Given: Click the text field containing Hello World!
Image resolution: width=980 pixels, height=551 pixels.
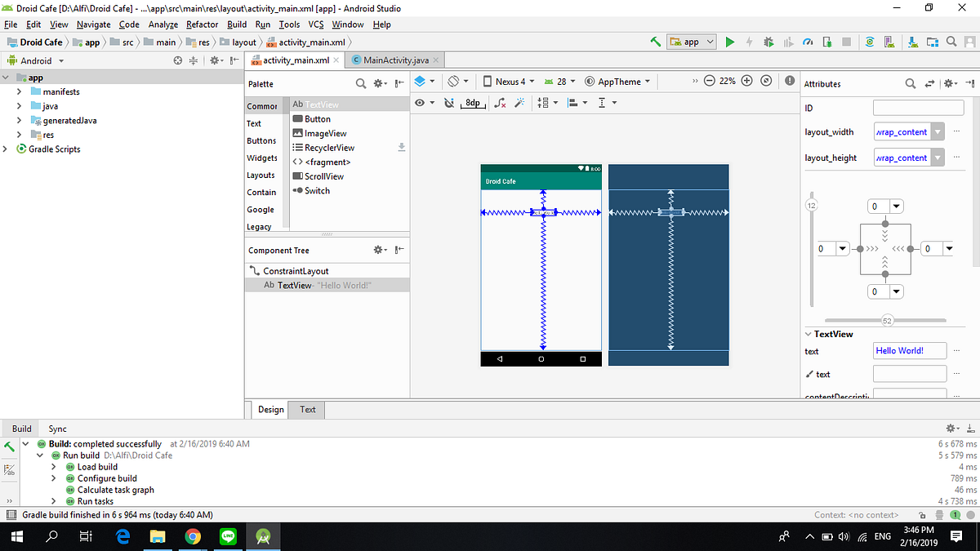Looking at the screenshot, I should pyautogui.click(x=909, y=350).
